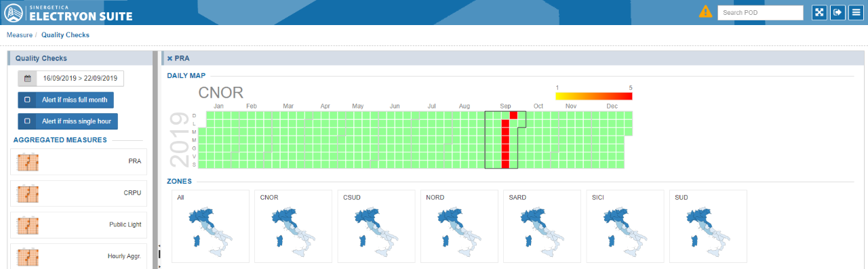This screenshot has height=269, width=868.
Task: Select the CSUD zone map
Action: coord(376,226)
